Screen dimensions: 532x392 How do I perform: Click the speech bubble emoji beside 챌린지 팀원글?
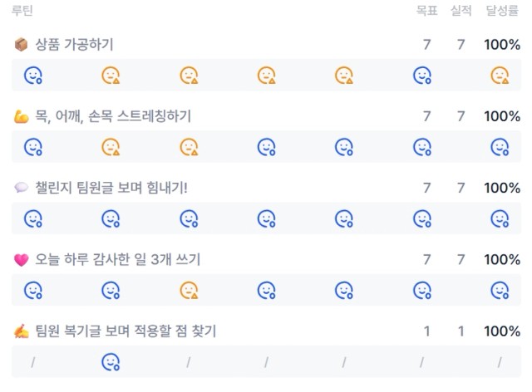point(21,188)
